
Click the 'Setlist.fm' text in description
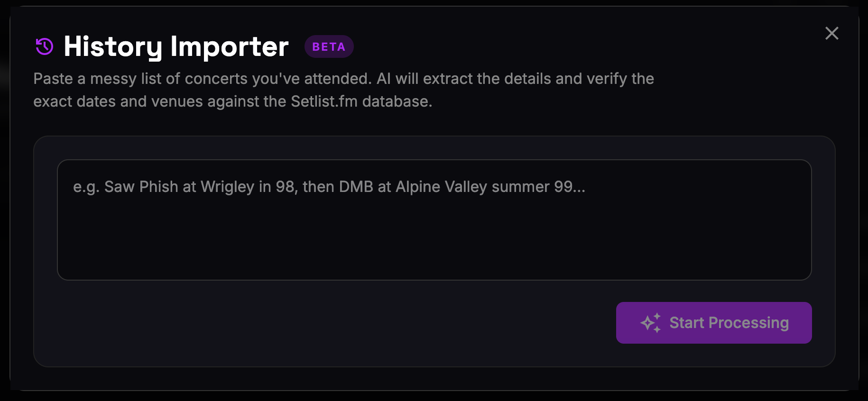[x=324, y=101]
